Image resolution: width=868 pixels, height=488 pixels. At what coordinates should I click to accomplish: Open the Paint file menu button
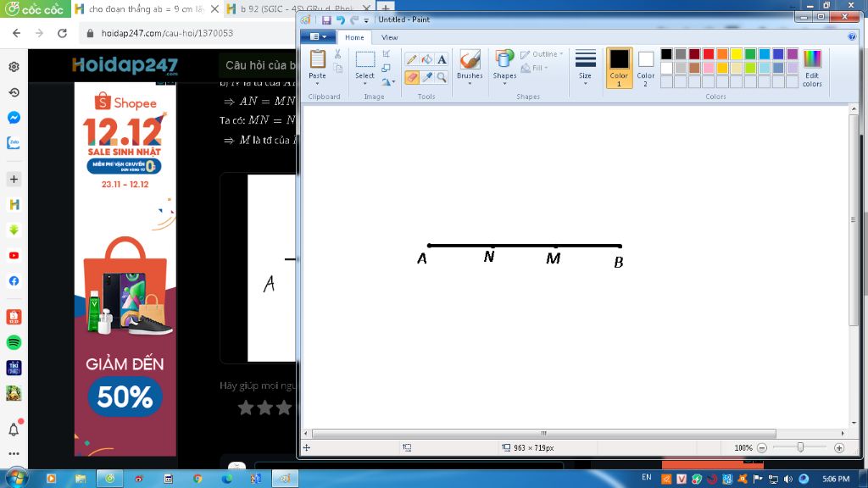click(318, 37)
